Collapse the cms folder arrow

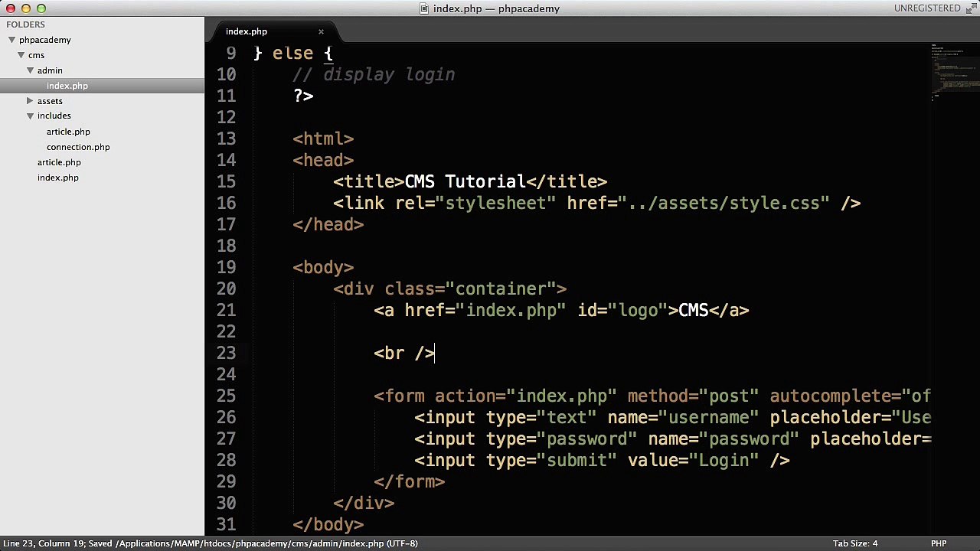tap(21, 55)
